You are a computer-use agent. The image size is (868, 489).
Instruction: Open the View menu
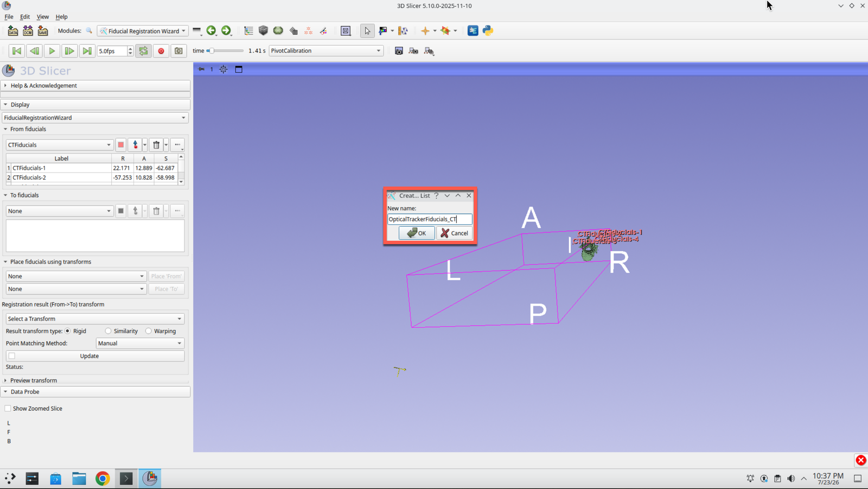[x=42, y=17]
